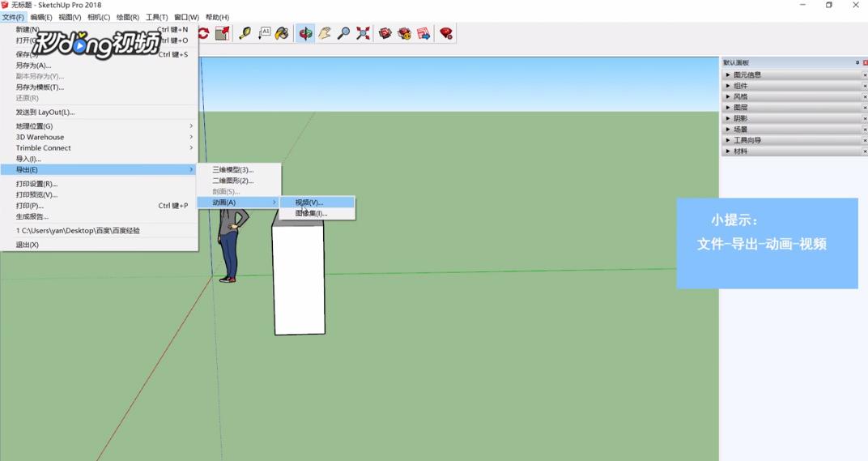
Task: Pin the 默认面板 tray
Action: (x=857, y=62)
